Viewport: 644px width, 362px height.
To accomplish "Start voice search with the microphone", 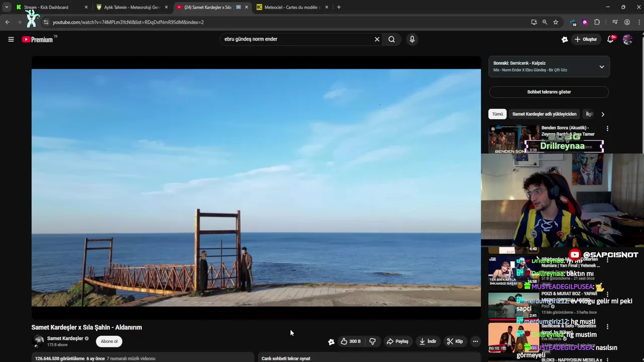I will (412, 39).
